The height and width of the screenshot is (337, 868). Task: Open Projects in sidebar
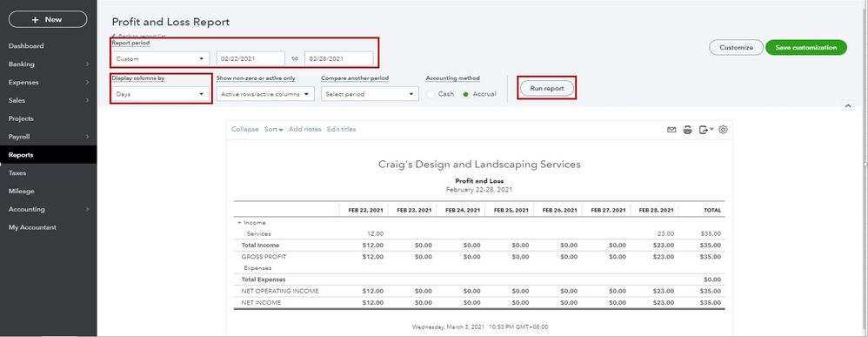[x=21, y=118]
